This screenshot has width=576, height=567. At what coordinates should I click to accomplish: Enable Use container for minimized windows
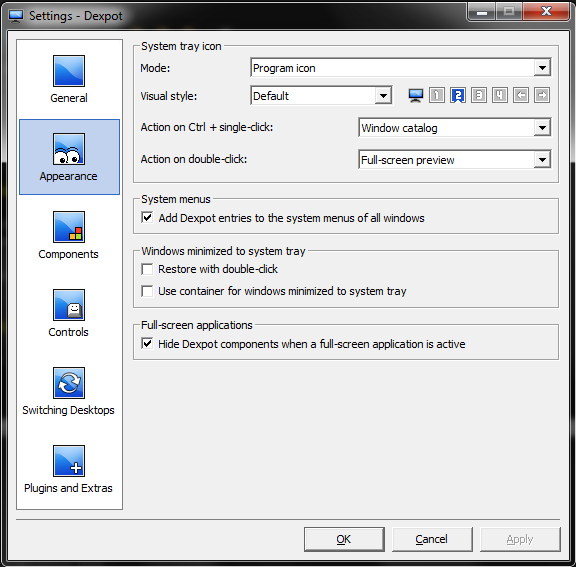click(147, 291)
